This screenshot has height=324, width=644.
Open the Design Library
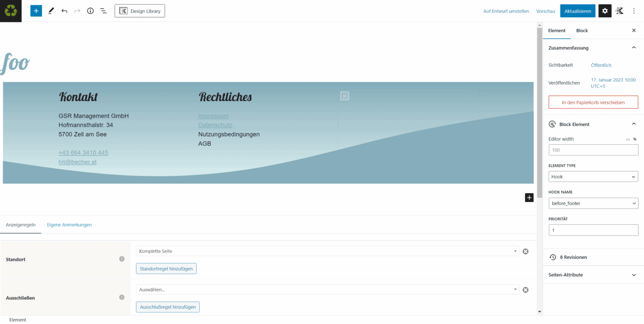click(140, 11)
